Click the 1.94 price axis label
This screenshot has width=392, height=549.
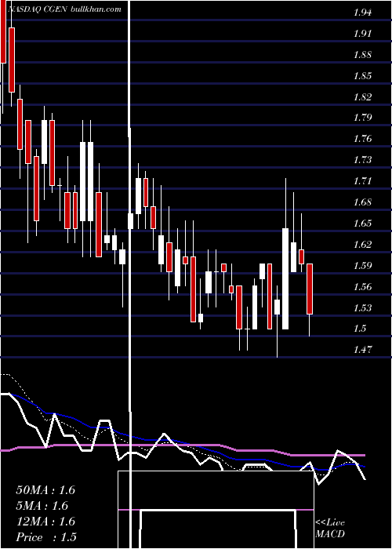[x=362, y=13]
